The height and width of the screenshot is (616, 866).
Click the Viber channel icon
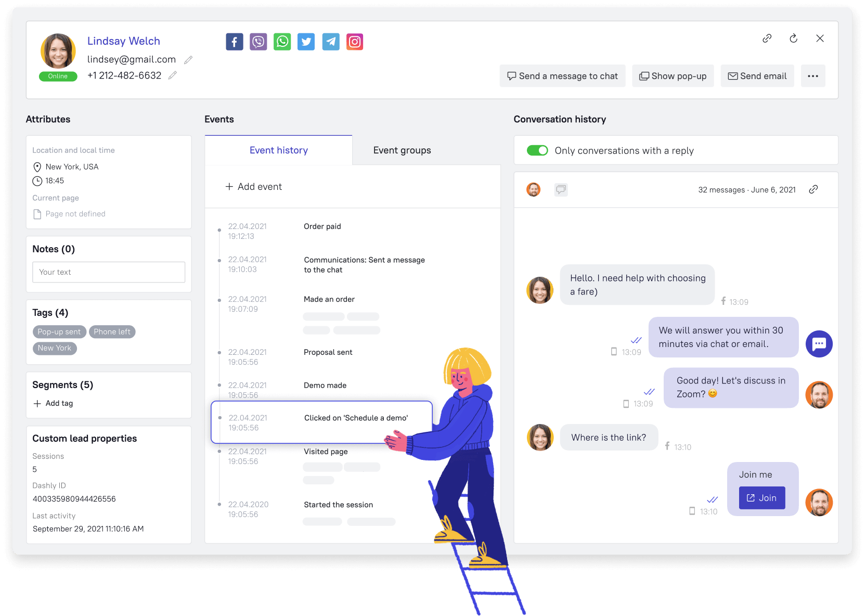coord(258,42)
